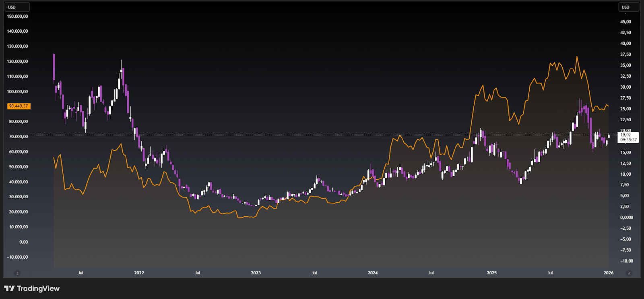Click the 12,50 right axis label

tap(625, 163)
